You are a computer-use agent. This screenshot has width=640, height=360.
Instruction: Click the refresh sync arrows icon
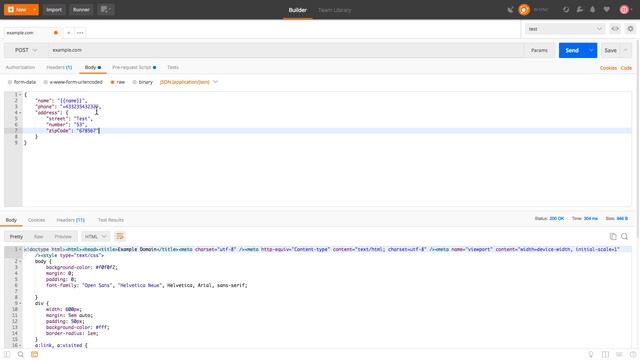[566, 9]
